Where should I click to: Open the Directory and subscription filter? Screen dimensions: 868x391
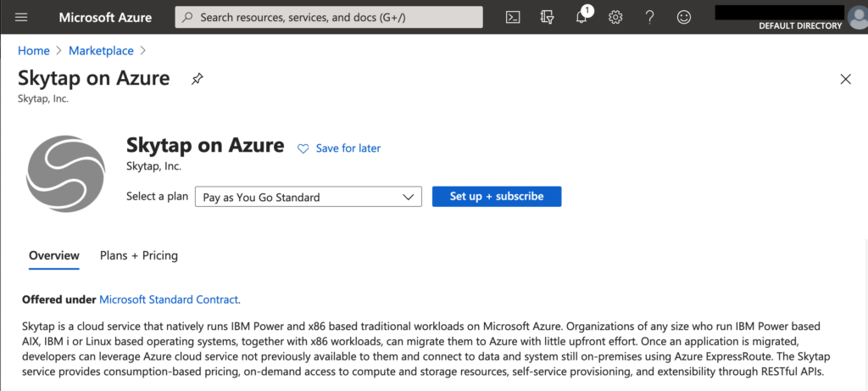(x=547, y=17)
